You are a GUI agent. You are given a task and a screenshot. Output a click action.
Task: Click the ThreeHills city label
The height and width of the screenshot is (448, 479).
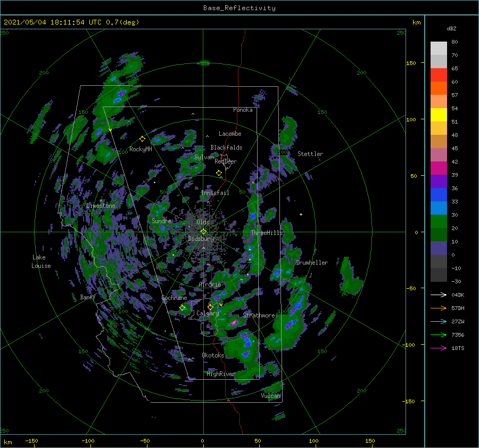[x=267, y=233]
